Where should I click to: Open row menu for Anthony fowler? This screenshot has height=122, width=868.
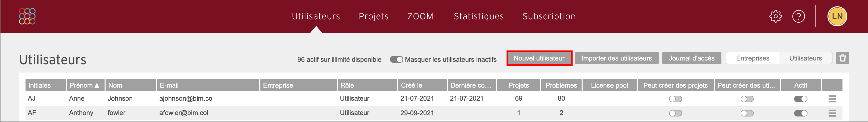pos(832,113)
